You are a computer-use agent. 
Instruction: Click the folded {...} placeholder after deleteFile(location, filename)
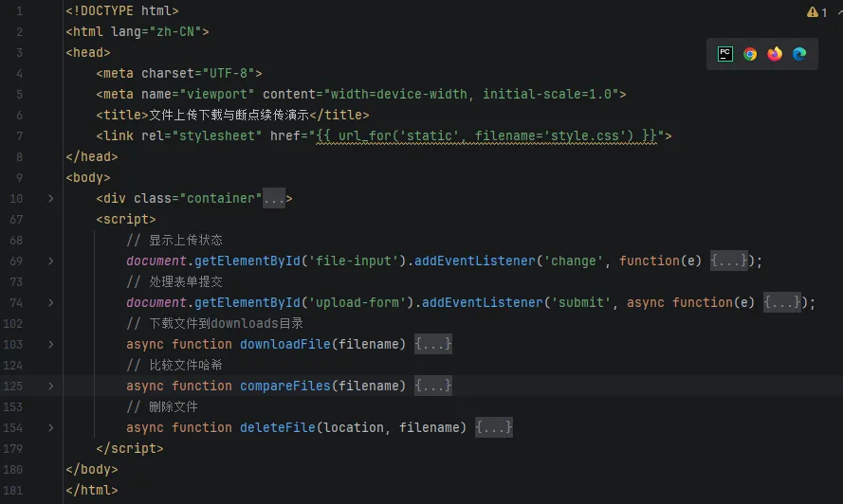(x=493, y=427)
